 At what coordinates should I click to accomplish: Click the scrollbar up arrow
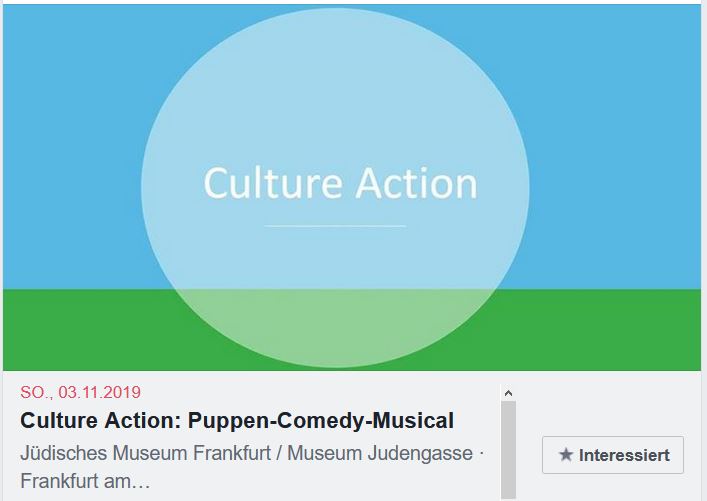pos(508,393)
